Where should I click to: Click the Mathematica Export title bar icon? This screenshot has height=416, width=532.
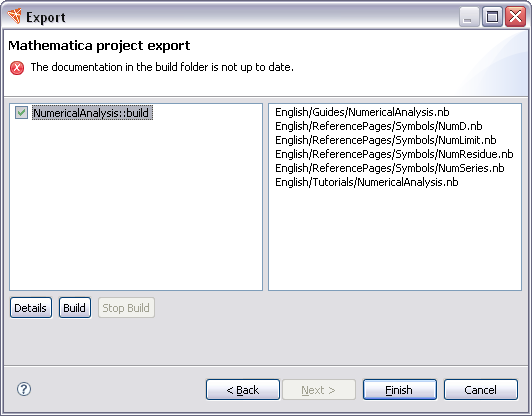[14, 16]
